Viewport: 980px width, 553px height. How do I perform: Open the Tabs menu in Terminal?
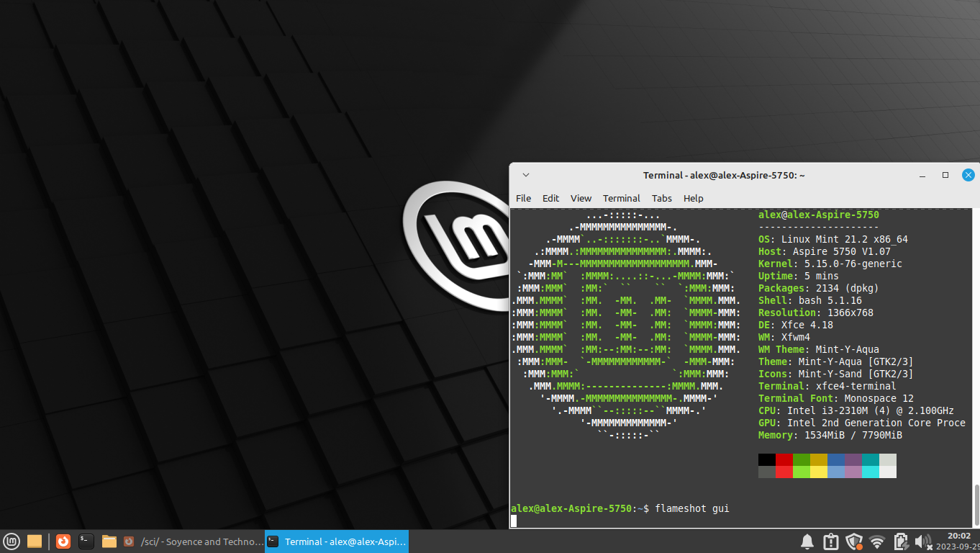pos(662,198)
